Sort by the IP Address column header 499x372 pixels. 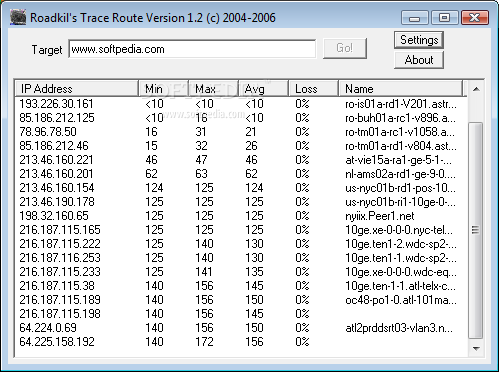click(x=77, y=89)
